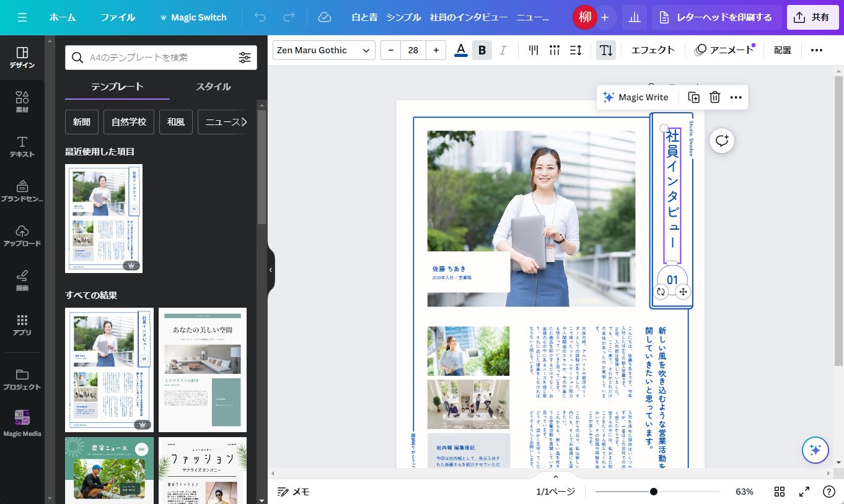This screenshot has height=504, width=844.
Task: Switch to the スタイル tab
Action: coord(213,87)
